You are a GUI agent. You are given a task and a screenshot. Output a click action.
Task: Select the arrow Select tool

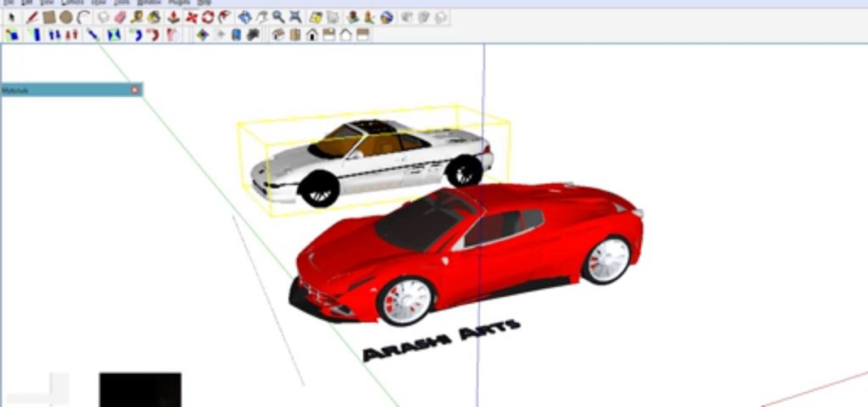click(11, 18)
